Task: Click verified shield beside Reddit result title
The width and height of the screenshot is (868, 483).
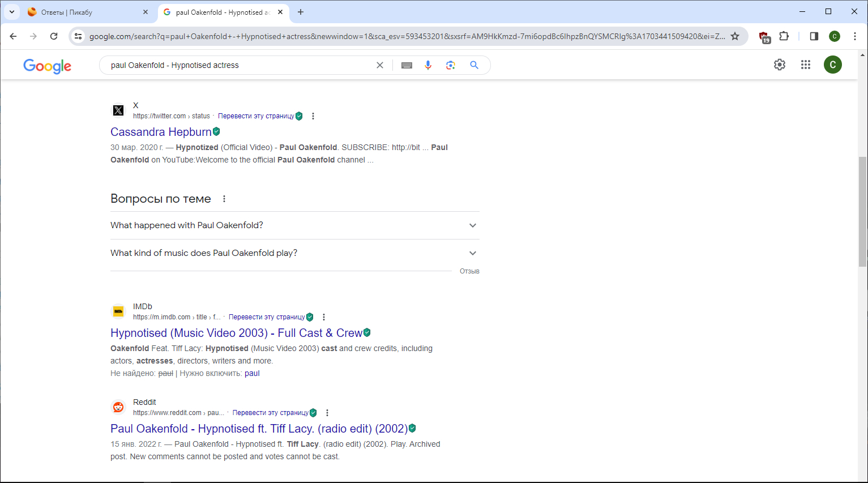Action: [x=412, y=428]
